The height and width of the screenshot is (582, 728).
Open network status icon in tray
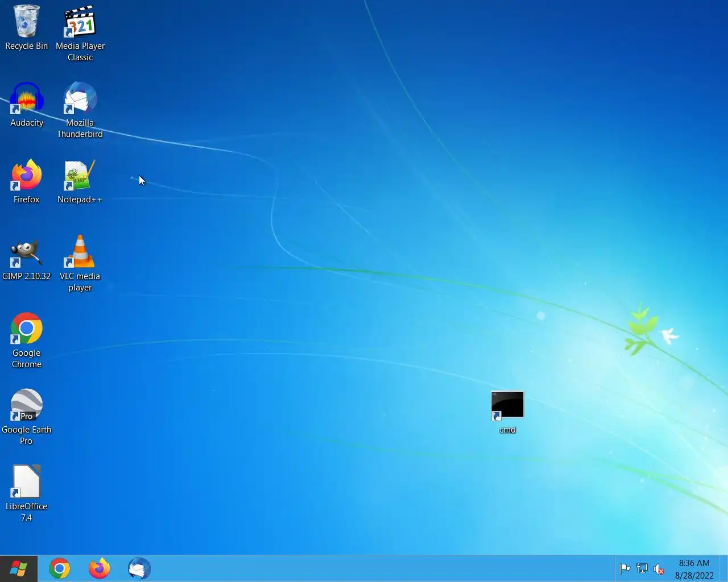(x=642, y=568)
